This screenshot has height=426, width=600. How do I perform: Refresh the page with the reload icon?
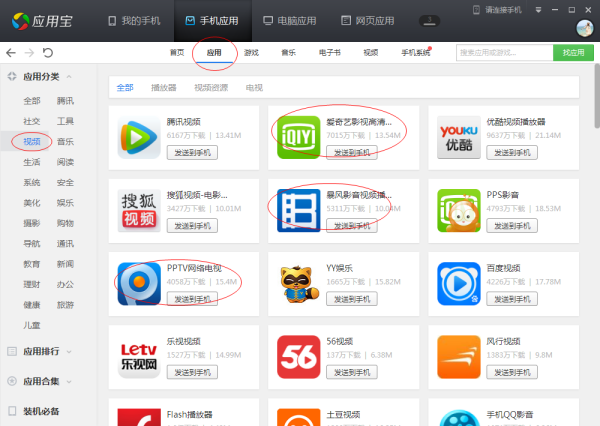(48, 52)
